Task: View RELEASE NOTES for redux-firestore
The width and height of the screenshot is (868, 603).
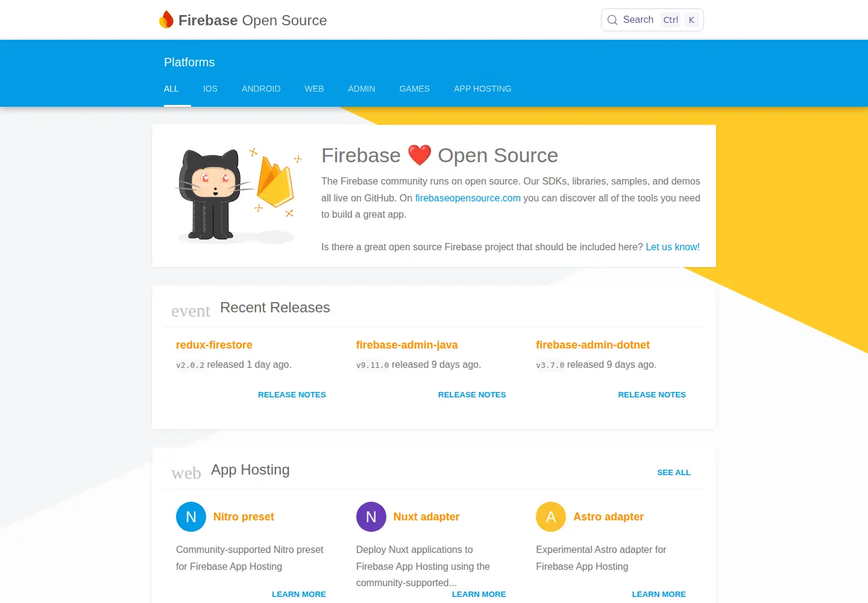Action: pyautogui.click(x=292, y=394)
